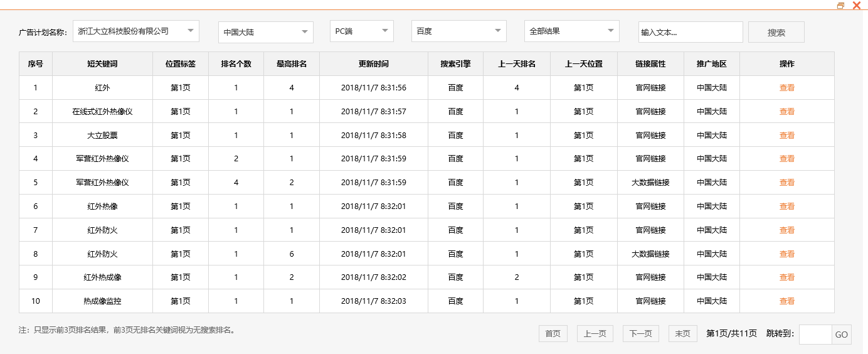This screenshot has height=354, width=868.
Task: Click timestamp 2018/11/7 8:31:56
Action: pos(374,88)
